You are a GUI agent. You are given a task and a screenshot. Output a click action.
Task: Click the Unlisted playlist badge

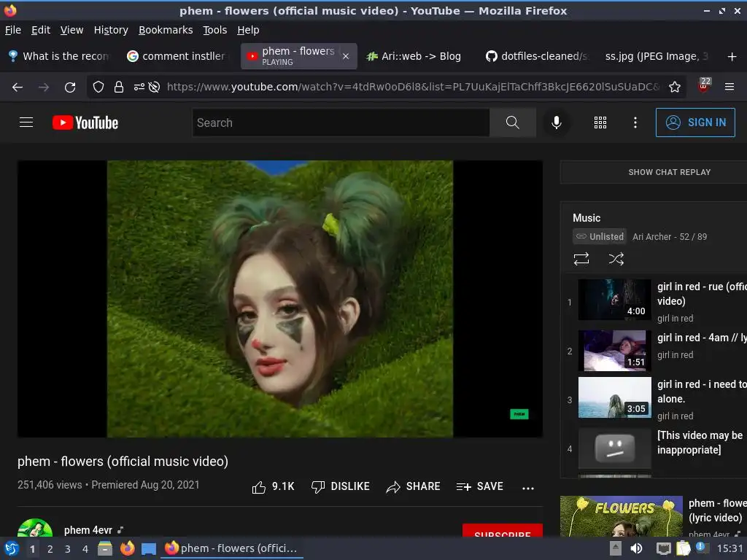click(600, 237)
